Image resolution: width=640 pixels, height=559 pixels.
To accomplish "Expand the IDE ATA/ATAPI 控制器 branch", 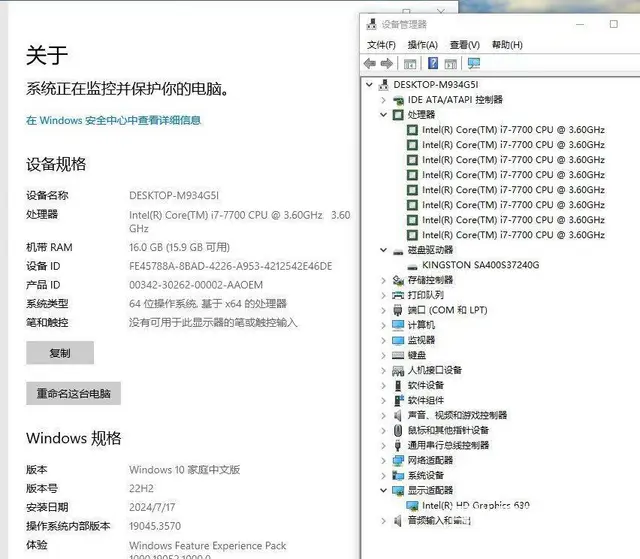I will (x=383, y=100).
